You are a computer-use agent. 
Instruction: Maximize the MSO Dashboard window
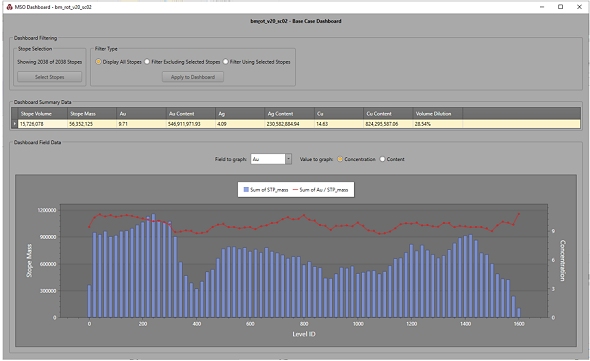(560, 7)
